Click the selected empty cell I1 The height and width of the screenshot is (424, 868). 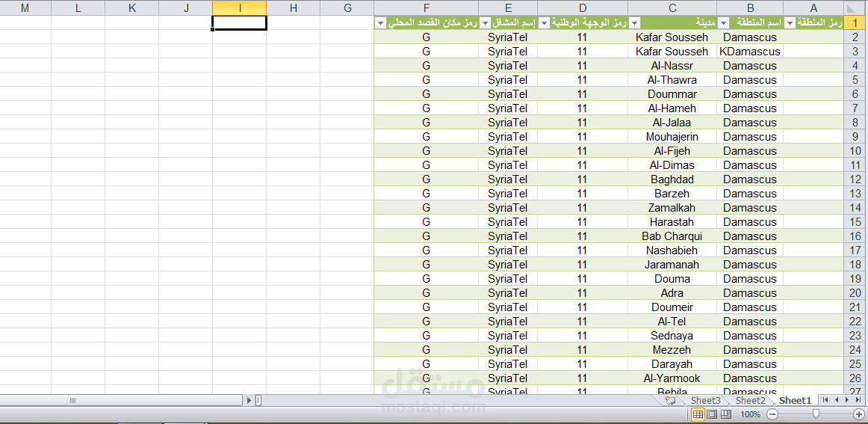coord(240,22)
